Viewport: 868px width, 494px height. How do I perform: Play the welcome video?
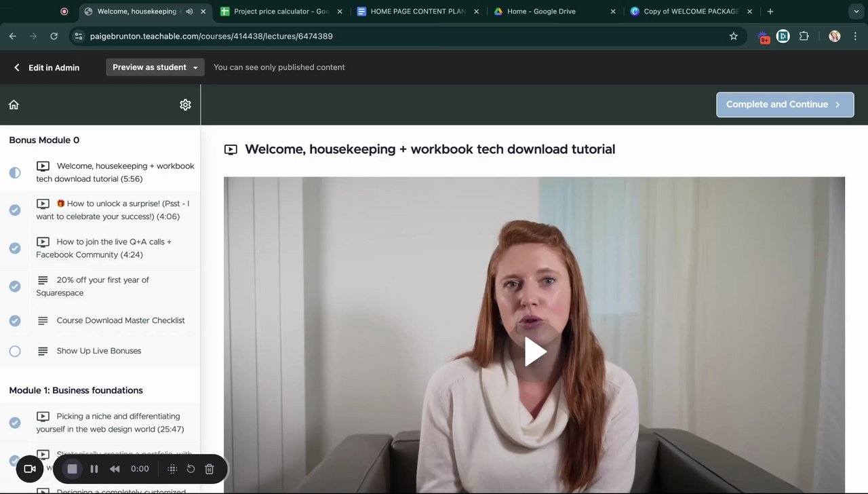tap(535, 352)
